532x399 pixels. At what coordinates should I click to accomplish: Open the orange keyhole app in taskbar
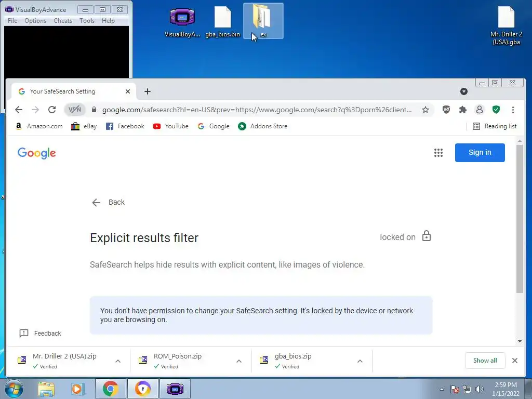click(x=142, y=389)
